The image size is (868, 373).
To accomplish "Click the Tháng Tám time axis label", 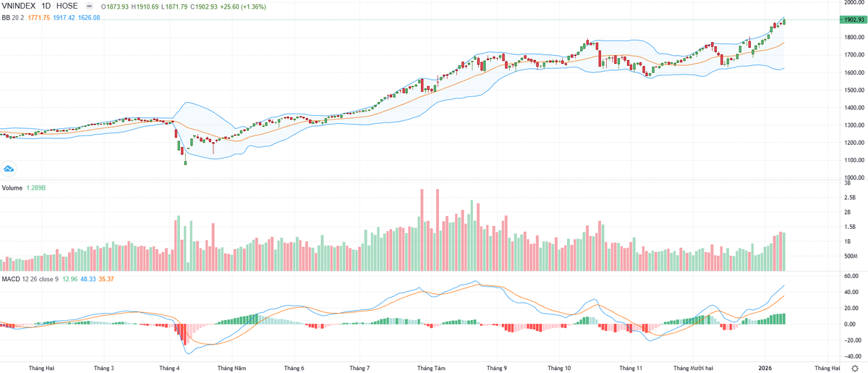I will [430, 368].
